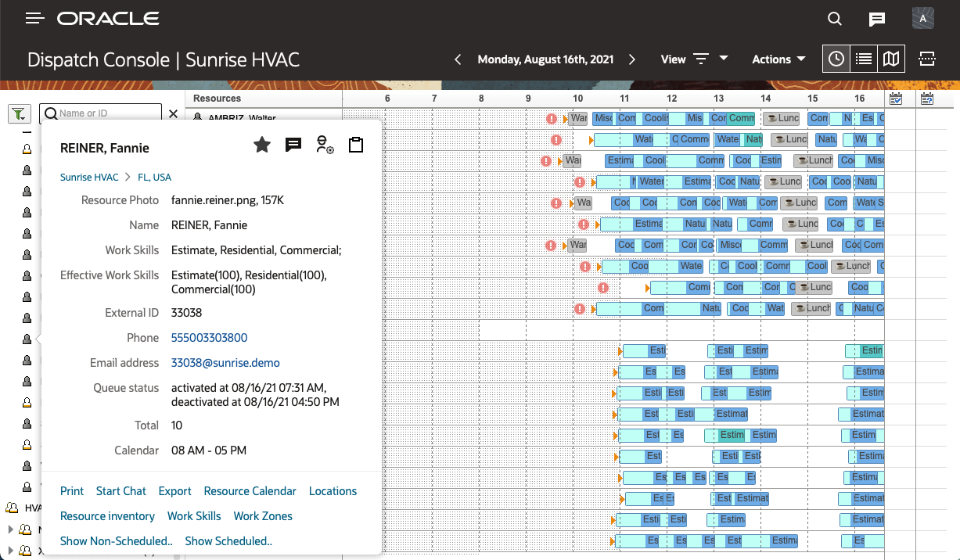Switch to Map view
This screenshot has width=960, height=560.
890,59
